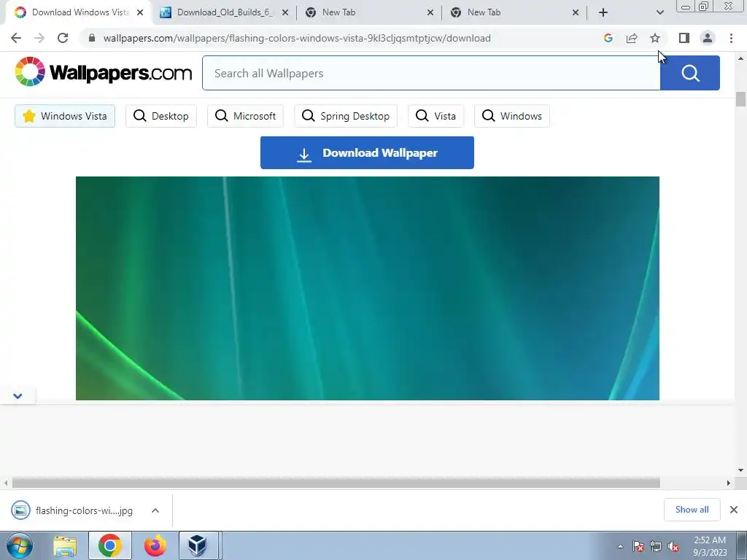Open the Desktop search tag
The width and height of the screenshot is (747, 560).
point(161,116)
